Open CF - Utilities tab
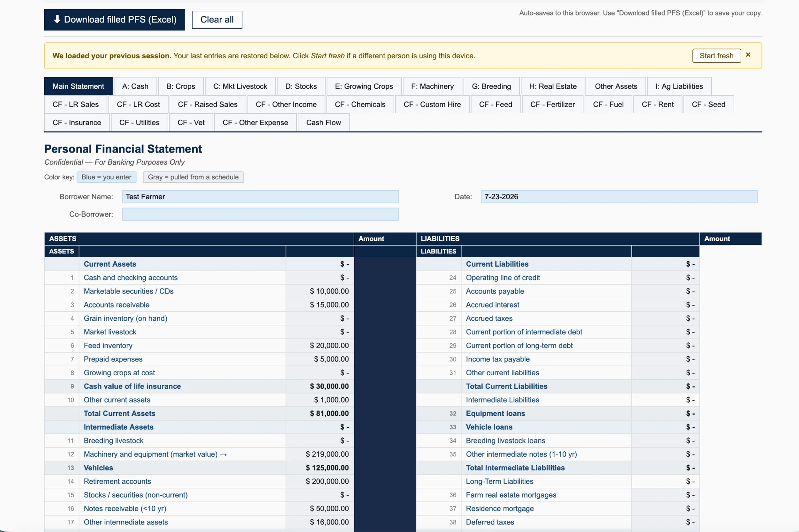799x532 pixels. coord(139,122)
